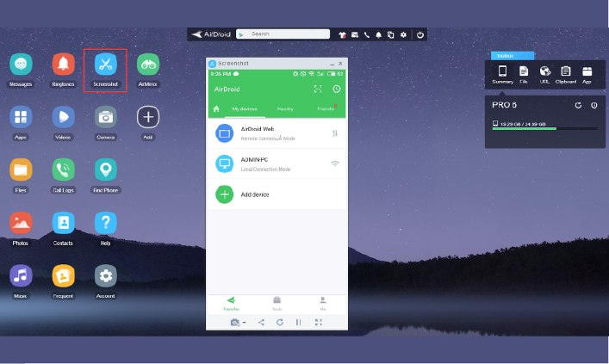Open the AirMirror binoculars icon
609x364 pixels.
tap(148, 65)
